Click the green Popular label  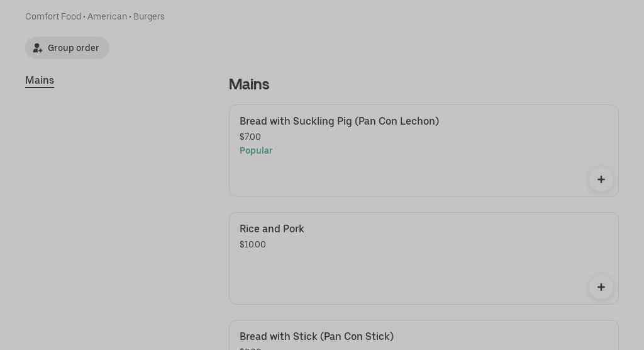click(x=256, y=150)
